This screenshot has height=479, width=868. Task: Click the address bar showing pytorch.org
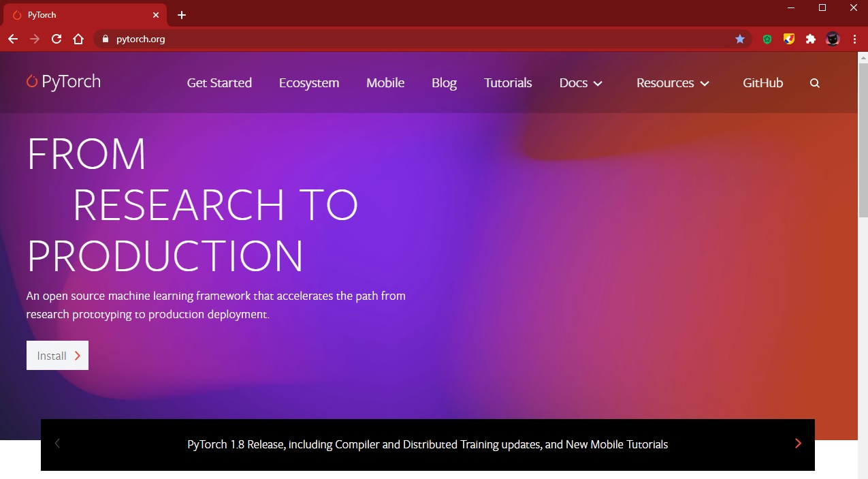point(408,40)
